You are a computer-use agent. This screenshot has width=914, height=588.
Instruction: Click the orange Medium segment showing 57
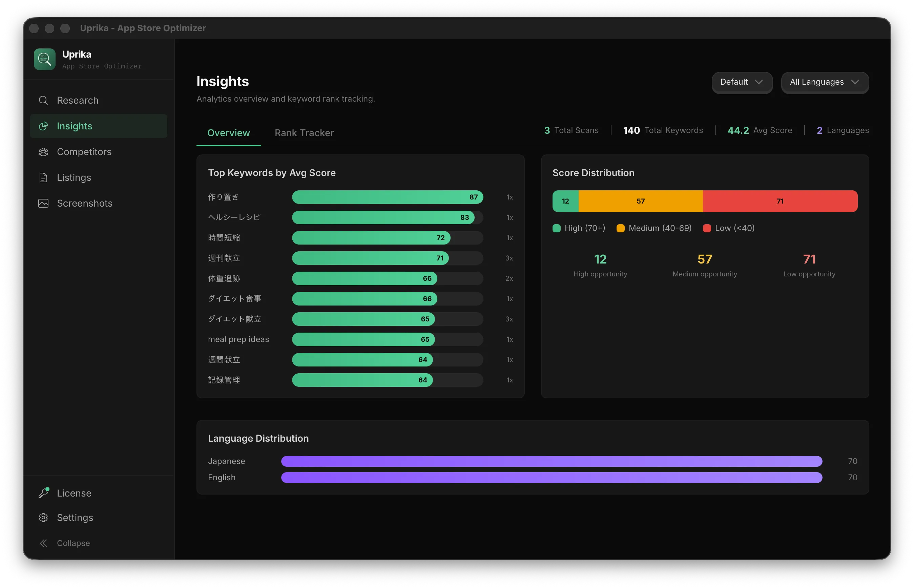point(640,201)
